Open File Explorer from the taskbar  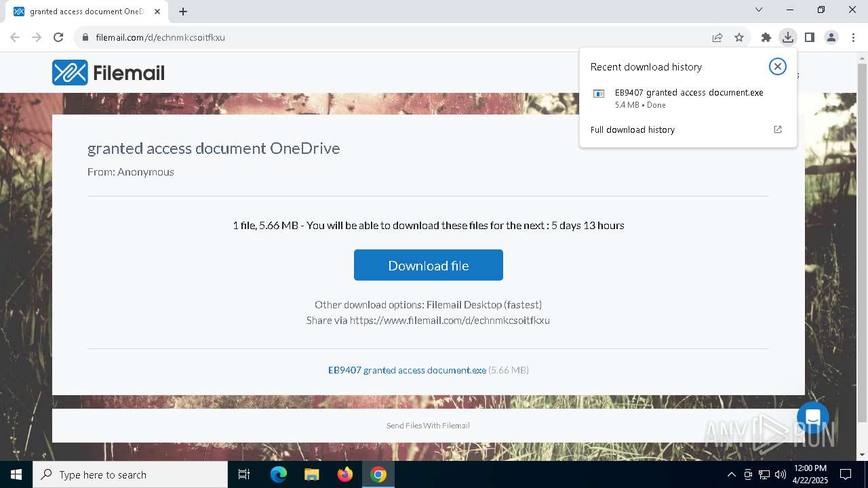(x=312, y=474)
